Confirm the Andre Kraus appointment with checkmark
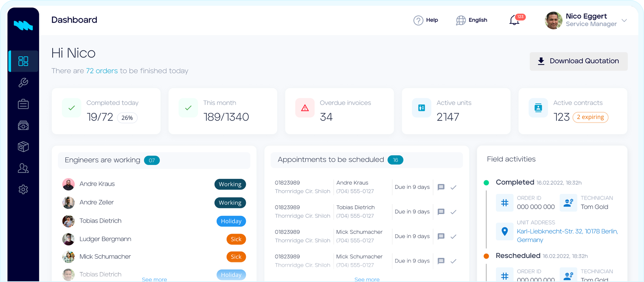Image resolution: width=644 pixels, height=282 pixels. click(454, 187)
